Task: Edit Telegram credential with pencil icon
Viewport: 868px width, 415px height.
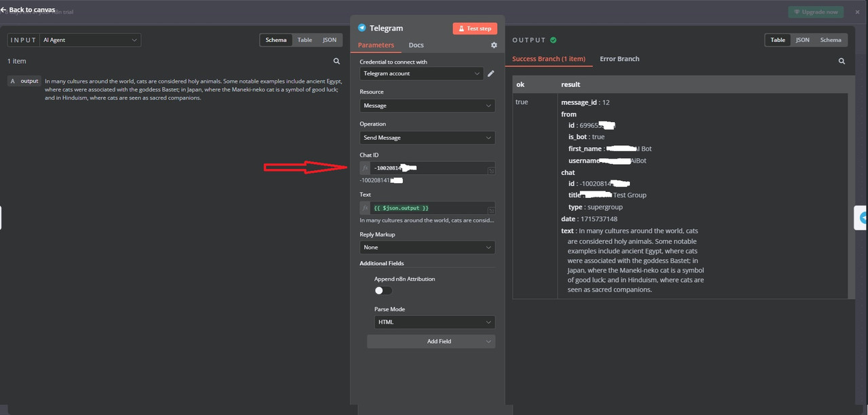Action: 491,73
